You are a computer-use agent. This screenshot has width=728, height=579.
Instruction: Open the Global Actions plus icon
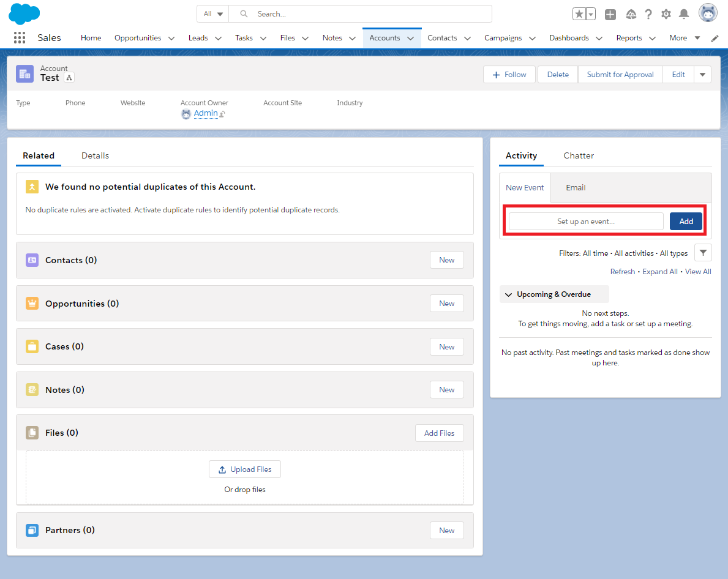pyautogui.click(x=610, y=14)
